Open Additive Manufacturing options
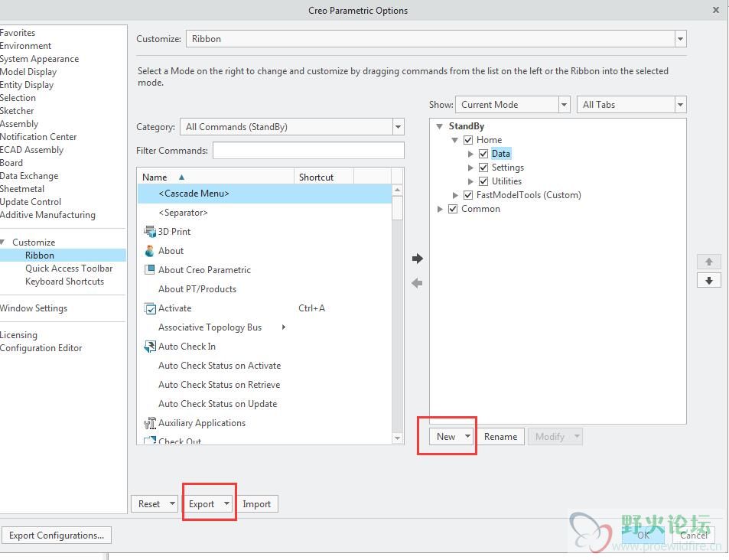Image resolution: width=729 pixels, height=560 pixels. [x=47, y=215]
